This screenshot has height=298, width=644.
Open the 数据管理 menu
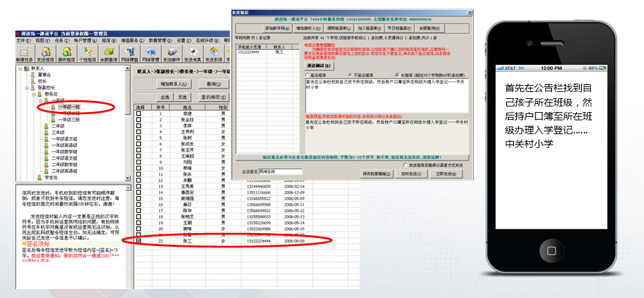pos(159,41)
